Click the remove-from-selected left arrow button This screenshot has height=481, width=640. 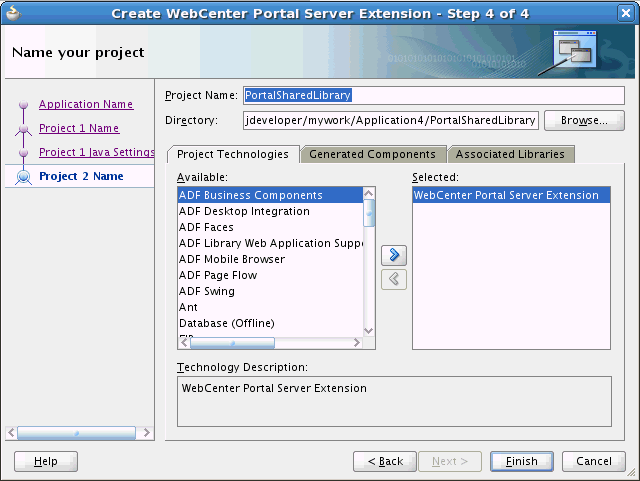click(394, 279)
